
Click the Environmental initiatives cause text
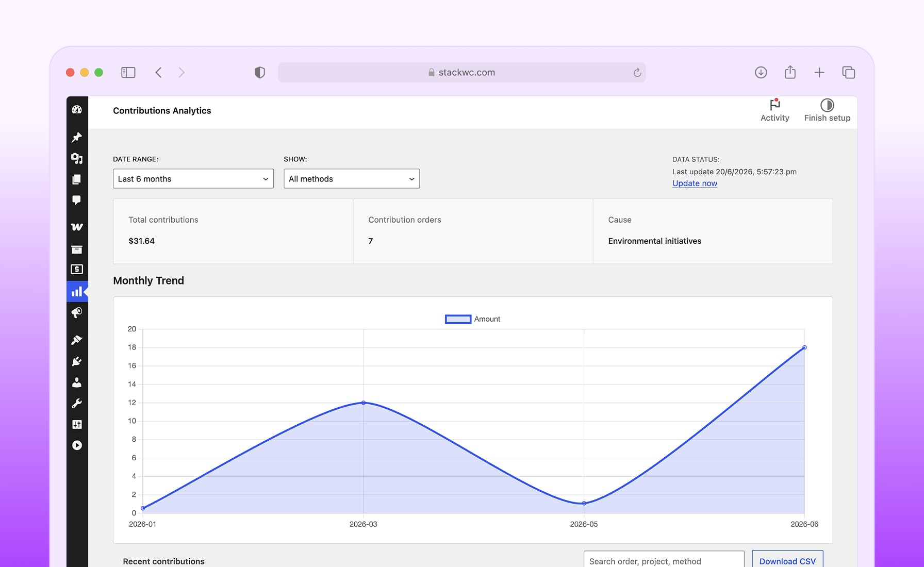point(655,241)
